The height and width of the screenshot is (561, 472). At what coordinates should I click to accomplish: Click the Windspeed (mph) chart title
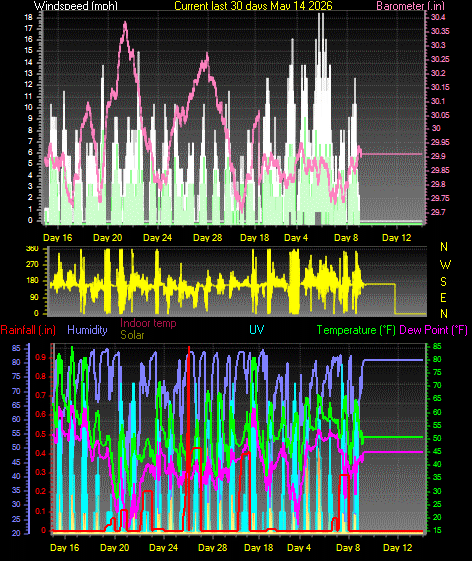click(x=76, y=5)
